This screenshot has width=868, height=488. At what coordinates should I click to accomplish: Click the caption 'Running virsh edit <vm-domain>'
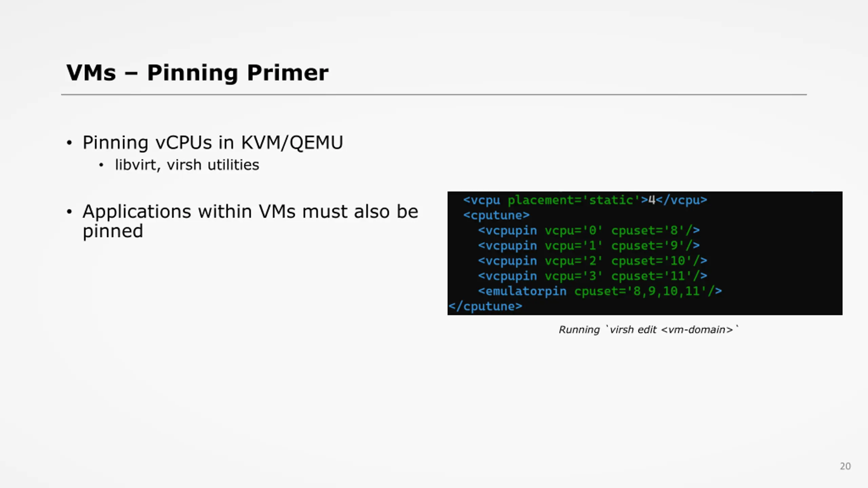click(649, 329)
